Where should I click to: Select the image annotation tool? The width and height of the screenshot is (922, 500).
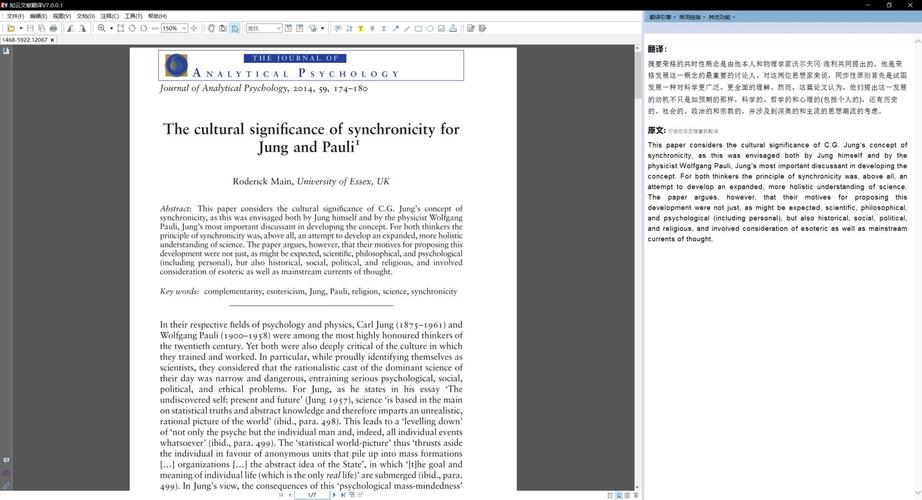click(x=441, y=28)
